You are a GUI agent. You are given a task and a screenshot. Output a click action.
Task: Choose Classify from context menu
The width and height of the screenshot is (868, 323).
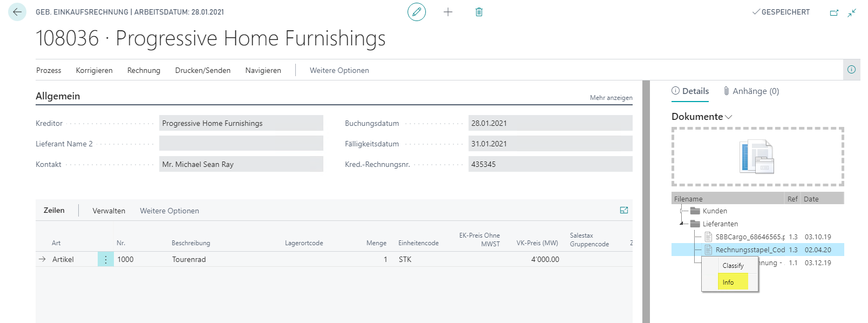coord(733,266)
